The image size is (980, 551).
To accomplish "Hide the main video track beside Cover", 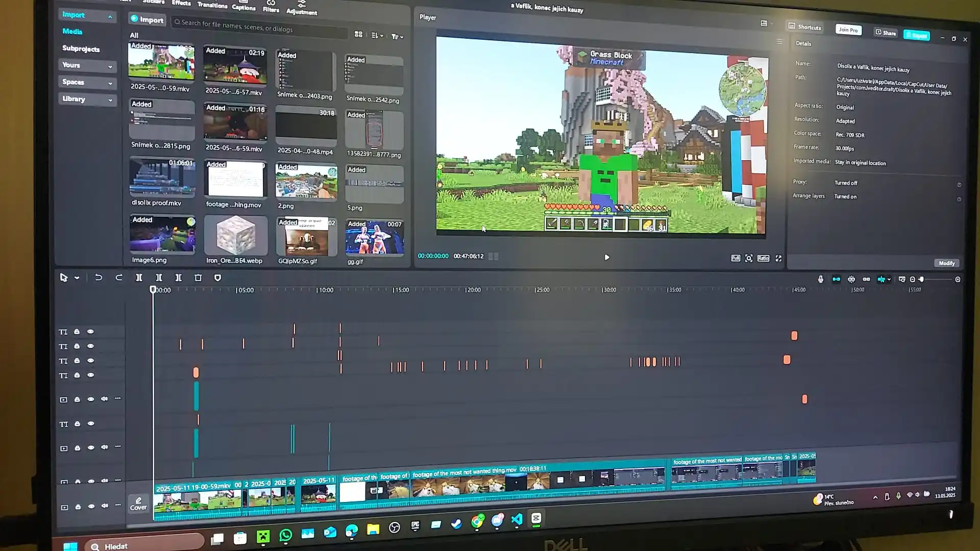I will tap(91, 507).
